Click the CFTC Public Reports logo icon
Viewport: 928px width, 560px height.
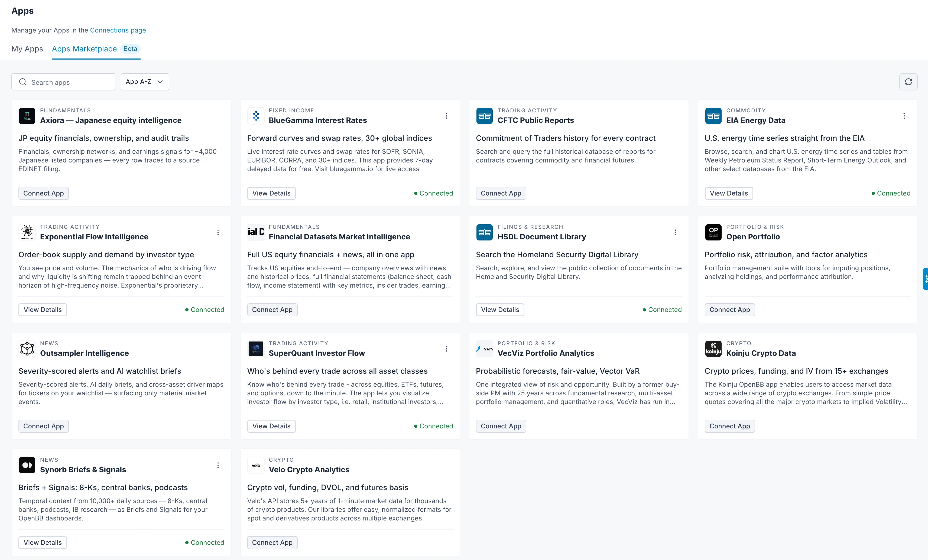tap(484, 116)
